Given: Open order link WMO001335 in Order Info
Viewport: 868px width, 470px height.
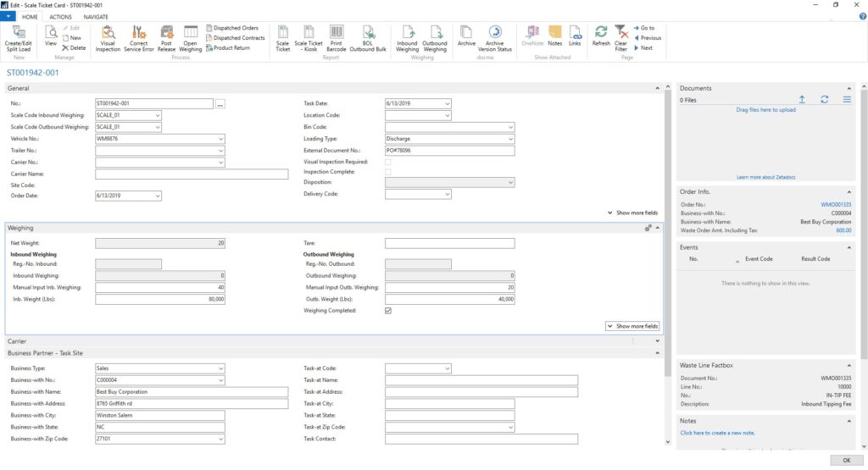Looking at the screenshot, I should (836, 205).
